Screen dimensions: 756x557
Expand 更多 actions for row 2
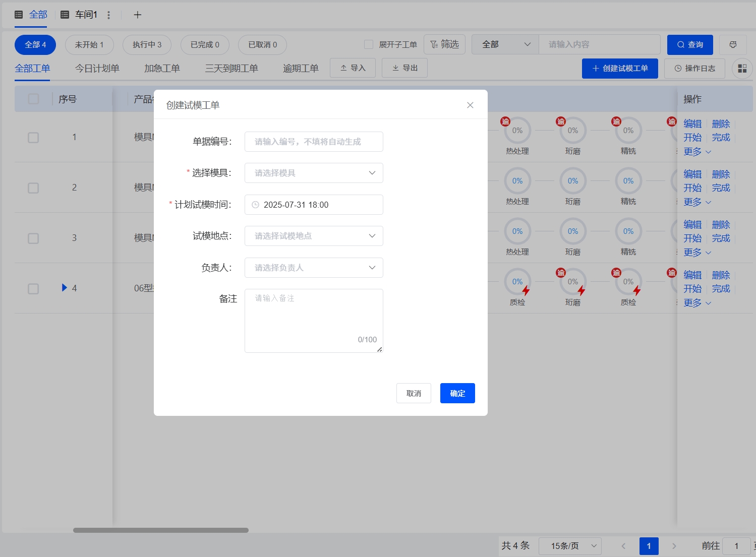click(697, 202)
